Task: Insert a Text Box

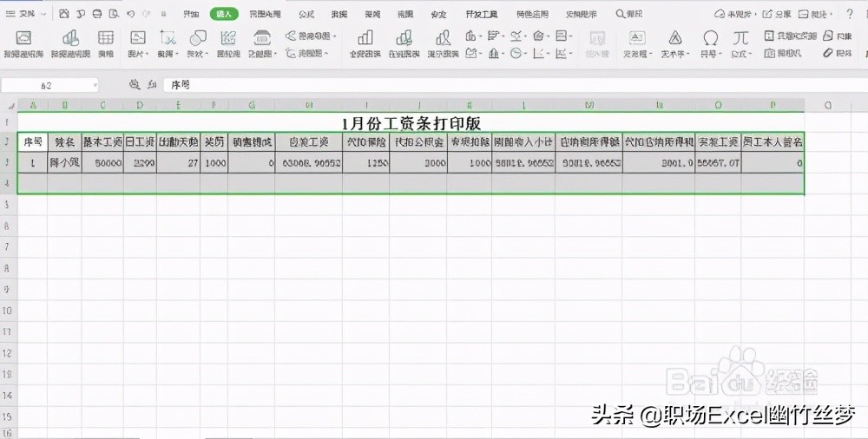Action: 636,38
